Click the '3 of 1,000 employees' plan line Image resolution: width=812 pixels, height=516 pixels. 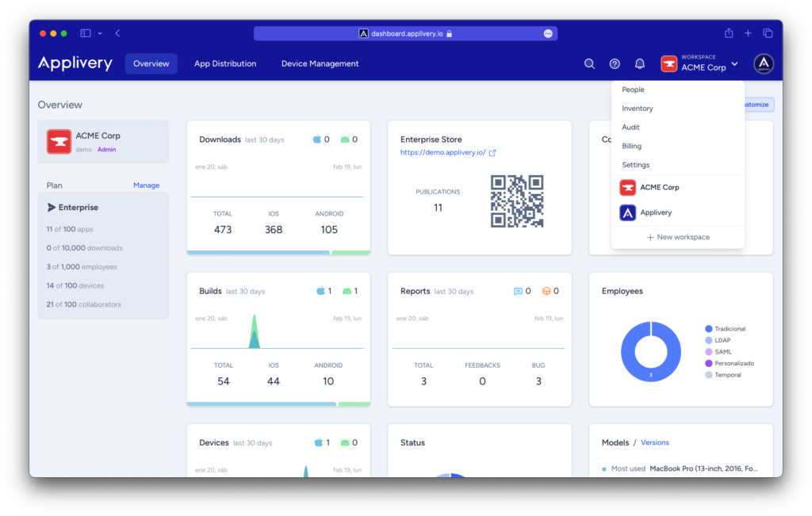82,266
